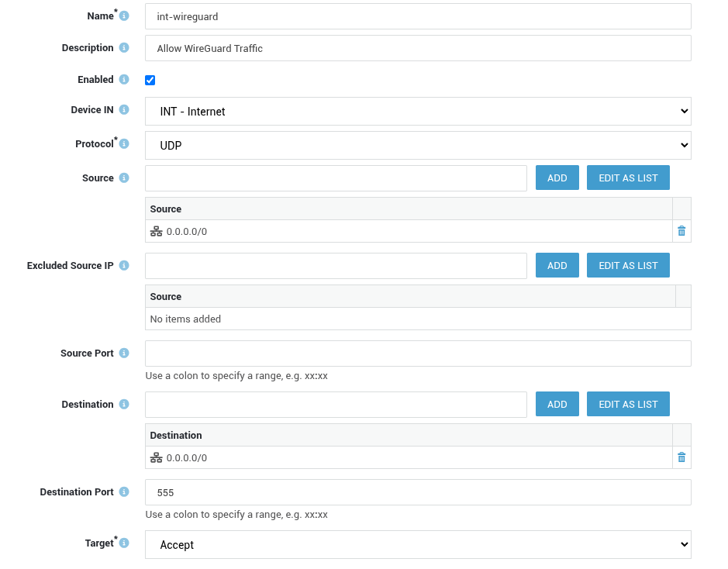Screen dimensions: 728x569
Task: Show info for Excluded Source IP
Action: 124,265
